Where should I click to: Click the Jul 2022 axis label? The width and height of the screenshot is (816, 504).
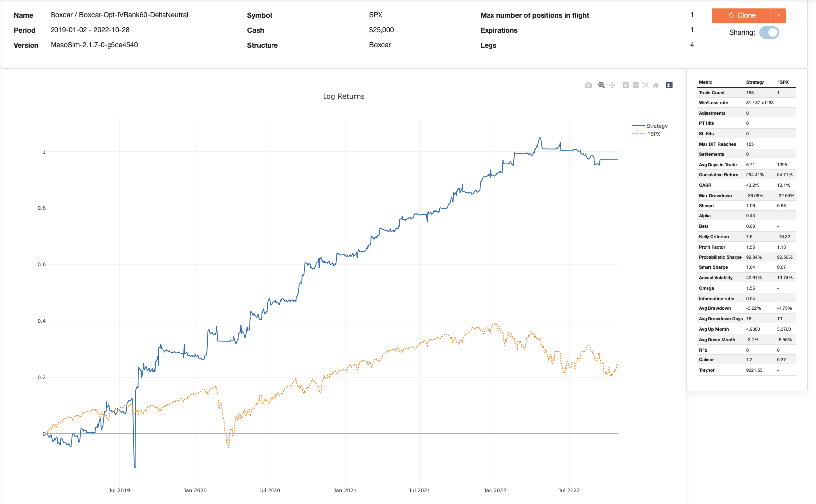tap(569, 490)
